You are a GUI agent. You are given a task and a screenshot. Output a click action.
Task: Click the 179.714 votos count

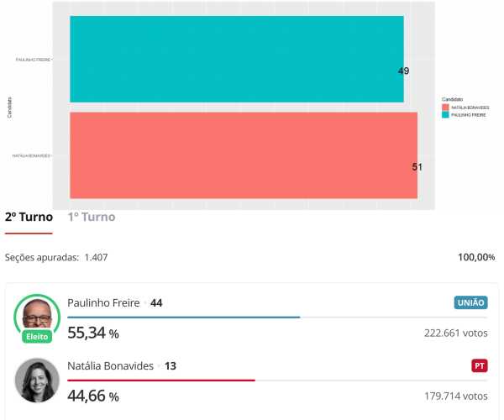tap(456, 396)
